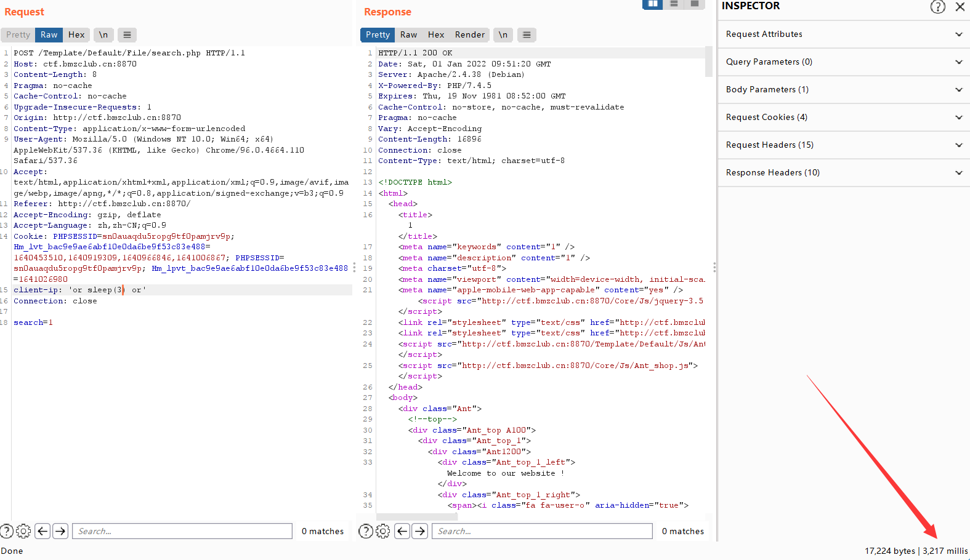Open Response search settings gear

383,531
